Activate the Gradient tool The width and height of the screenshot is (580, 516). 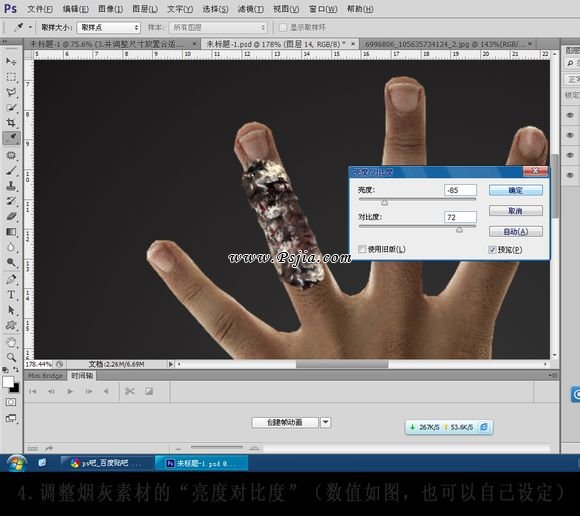[x=11, y=232]
